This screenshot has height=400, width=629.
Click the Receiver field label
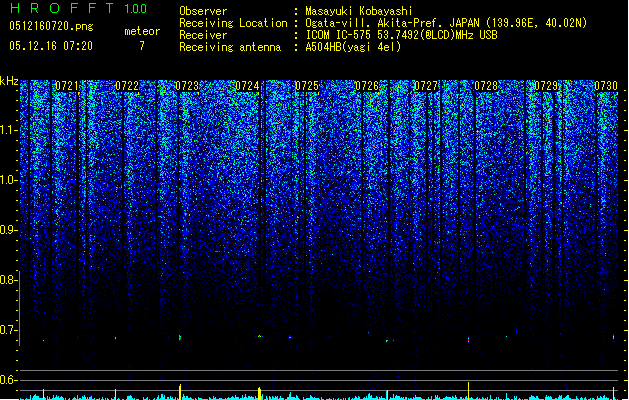point(203,35)
